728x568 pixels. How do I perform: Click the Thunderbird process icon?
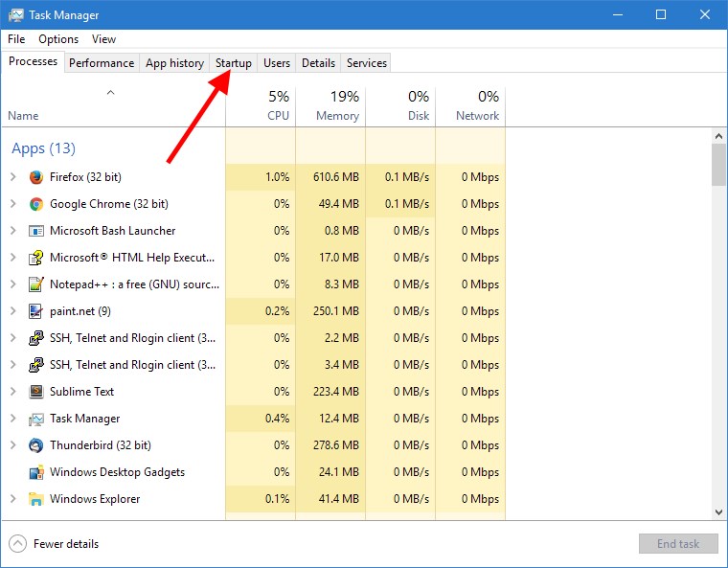coord(36,445)
